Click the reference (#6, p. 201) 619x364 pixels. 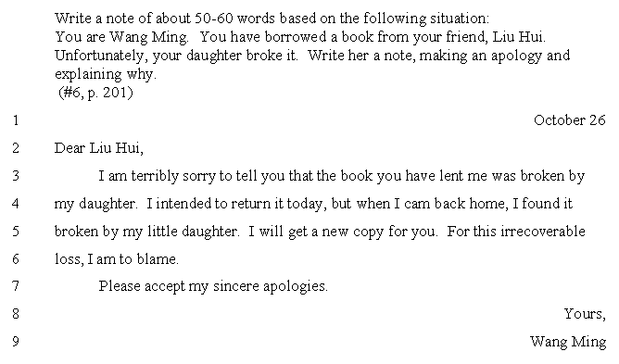tap(96, 93)
